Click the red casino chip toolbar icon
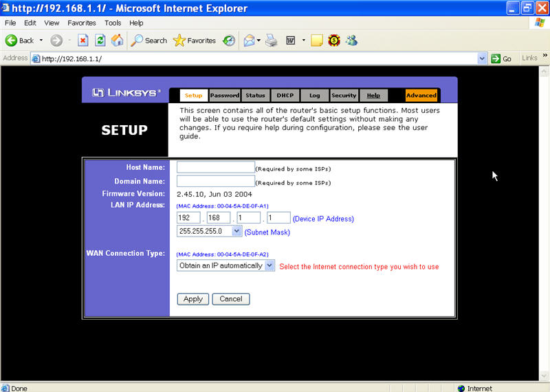This screenshot has height=392, width=550. click(x=334, y=41)
